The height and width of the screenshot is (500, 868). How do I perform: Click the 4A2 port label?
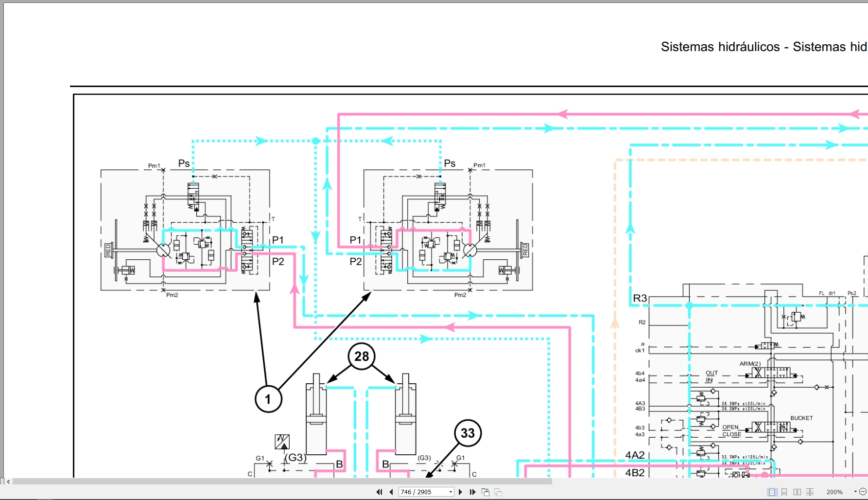[635, 455]
